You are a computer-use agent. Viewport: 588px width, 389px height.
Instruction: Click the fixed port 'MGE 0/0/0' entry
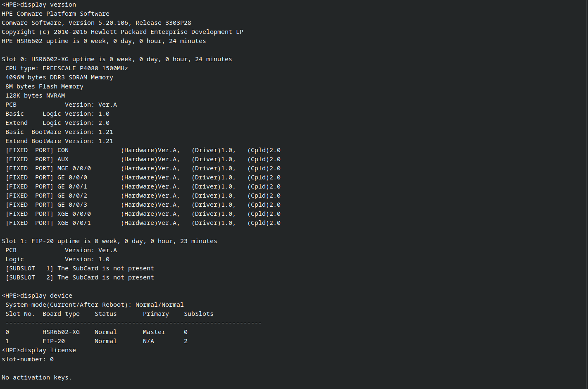74,168
